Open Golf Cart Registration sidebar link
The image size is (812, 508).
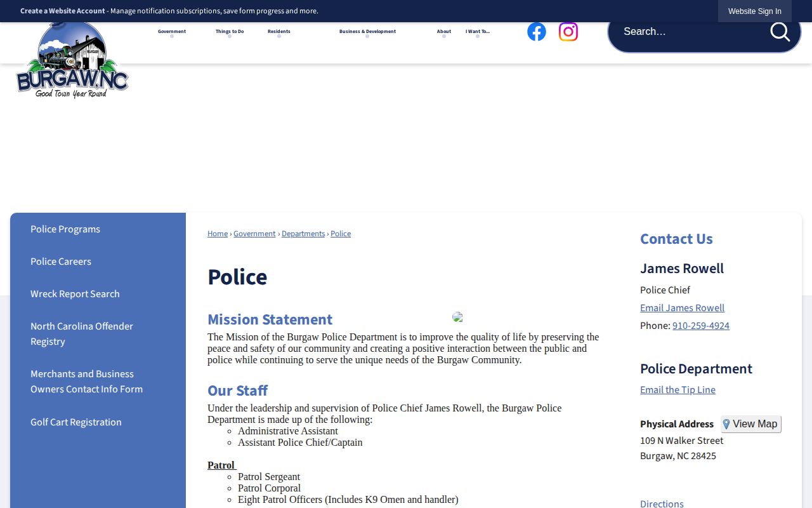(76, 422)
